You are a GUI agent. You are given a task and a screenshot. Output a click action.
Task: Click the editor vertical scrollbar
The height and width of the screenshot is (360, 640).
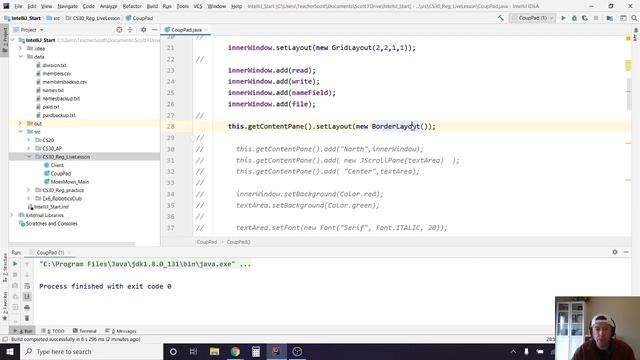(x=628, y=93)
